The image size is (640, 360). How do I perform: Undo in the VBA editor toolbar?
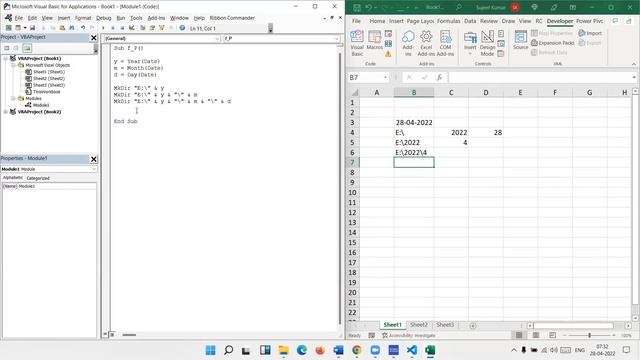point(83,28)
